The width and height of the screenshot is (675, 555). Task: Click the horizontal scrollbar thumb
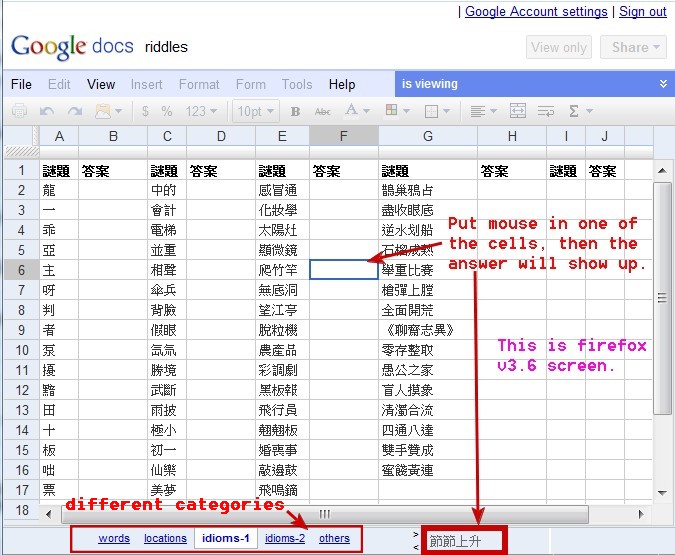(x=325, y=514)
